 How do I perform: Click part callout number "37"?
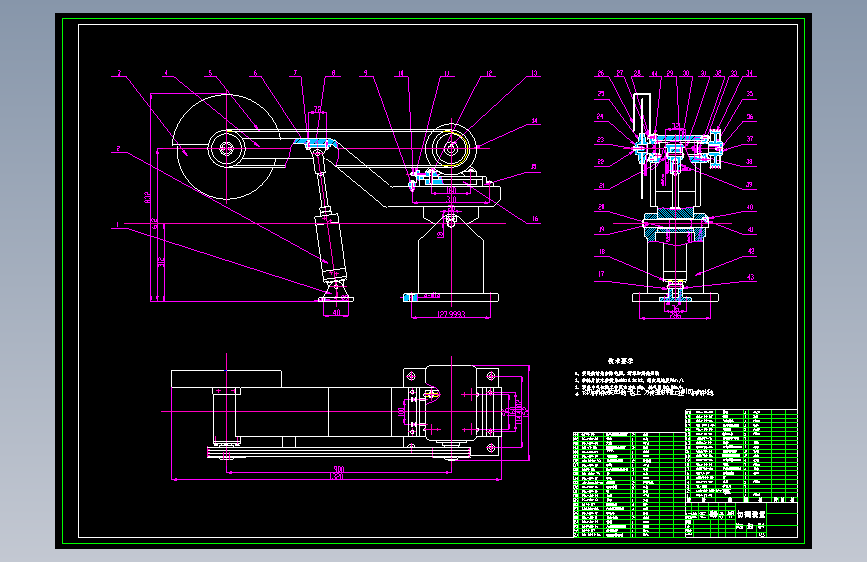point(750,139)
